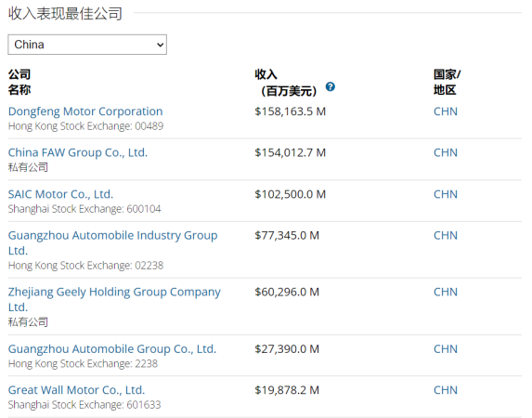This screenshot has height=418, width=532.
Task: Select revenue value $60,296.0 M
Action: click(287, 292)
